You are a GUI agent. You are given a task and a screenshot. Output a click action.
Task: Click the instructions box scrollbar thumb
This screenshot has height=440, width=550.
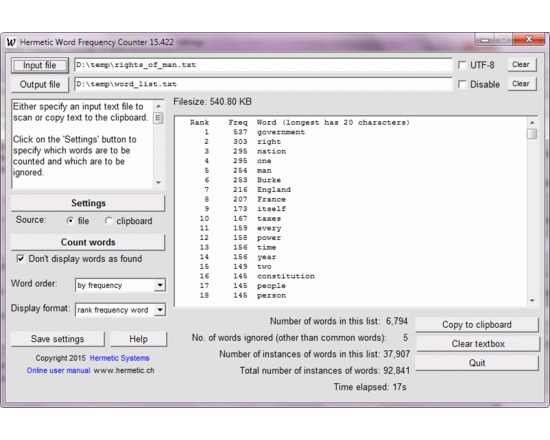pyautogui.click(x=158, y=118)
